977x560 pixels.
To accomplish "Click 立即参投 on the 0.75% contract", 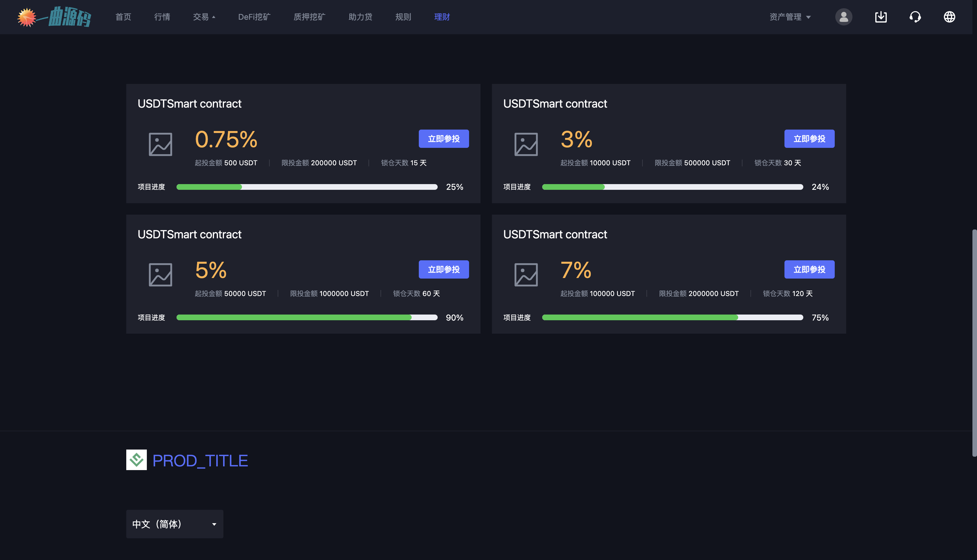I will (x=443, y=139).
